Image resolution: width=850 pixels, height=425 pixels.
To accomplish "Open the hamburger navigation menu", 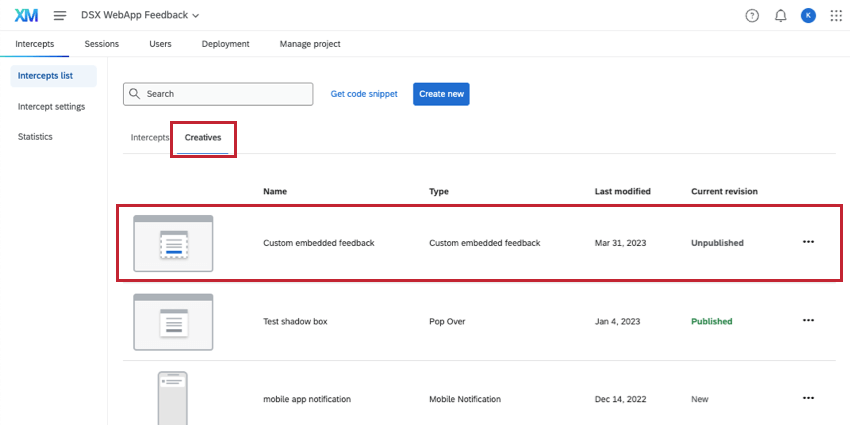I will pos(60,16).
